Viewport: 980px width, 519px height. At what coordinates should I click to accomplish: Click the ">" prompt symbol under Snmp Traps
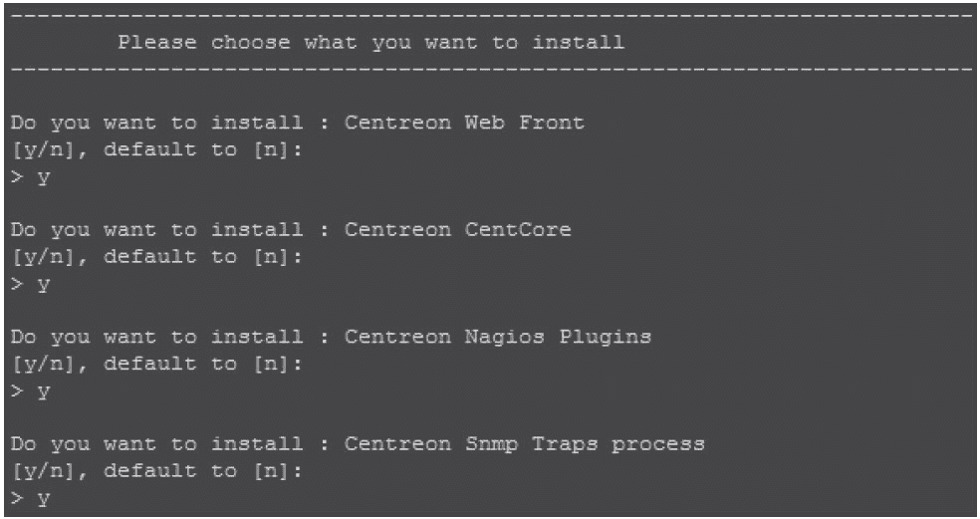click(x=16, y=498)
